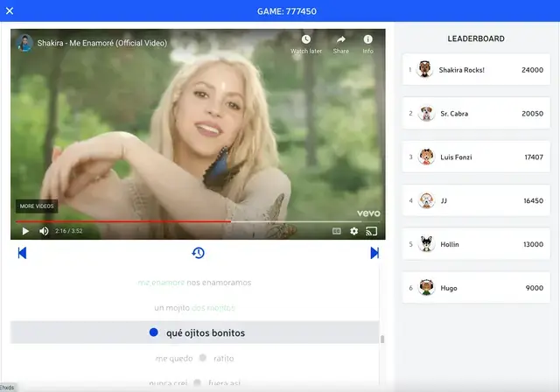Cast video to a device

click(x=372, y=231)
